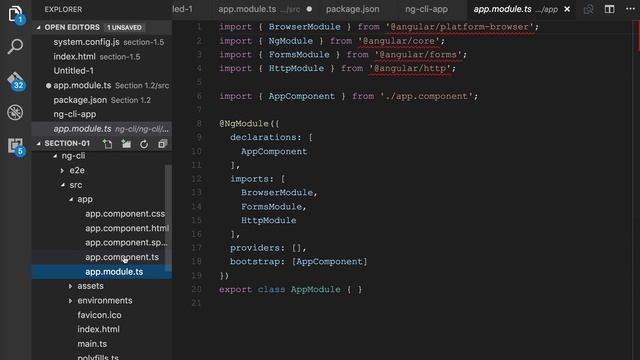Click '@angular/http' import string
The image size is (640, 360).
coord(410,69)
